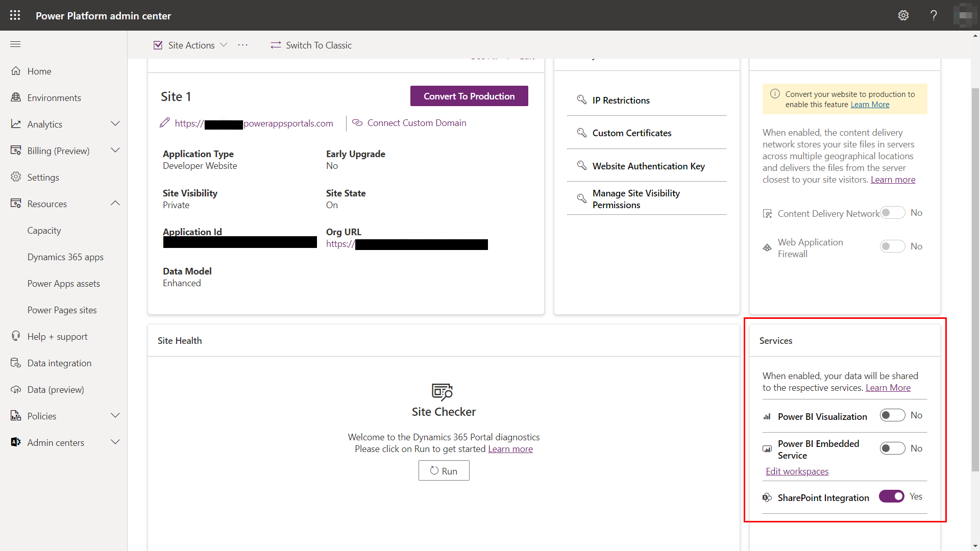
Task: Click the Web Application Firewall icon
Action: click(767, 247)
